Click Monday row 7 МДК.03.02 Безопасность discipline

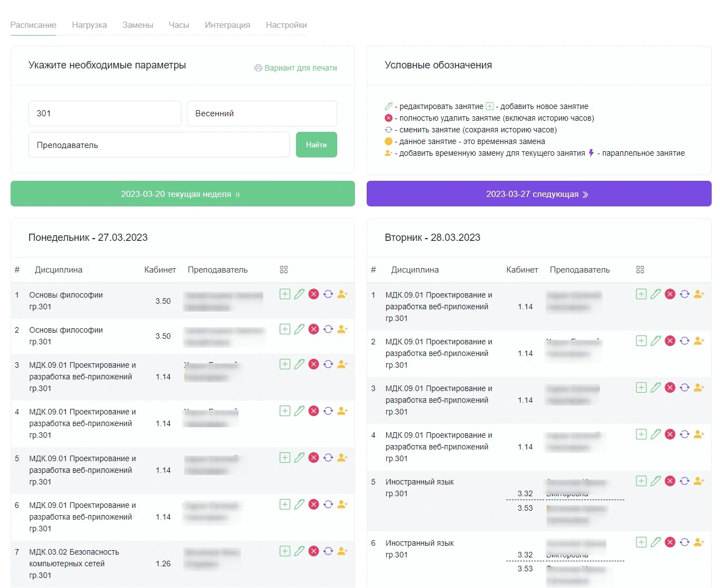tap(74, 564)
